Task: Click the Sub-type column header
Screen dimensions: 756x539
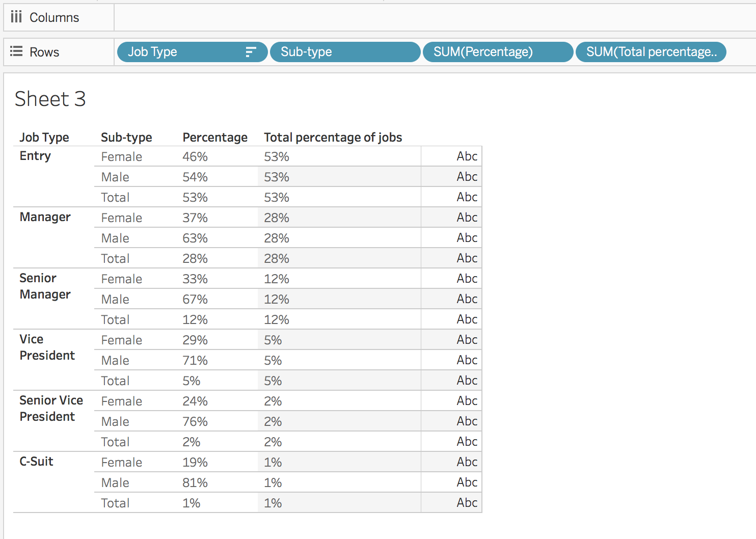Action: pyautogui.click(x=126, y=137)
